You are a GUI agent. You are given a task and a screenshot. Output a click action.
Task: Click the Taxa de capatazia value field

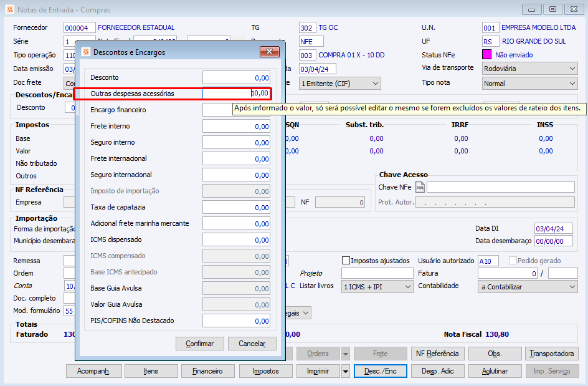coord(236,207)
